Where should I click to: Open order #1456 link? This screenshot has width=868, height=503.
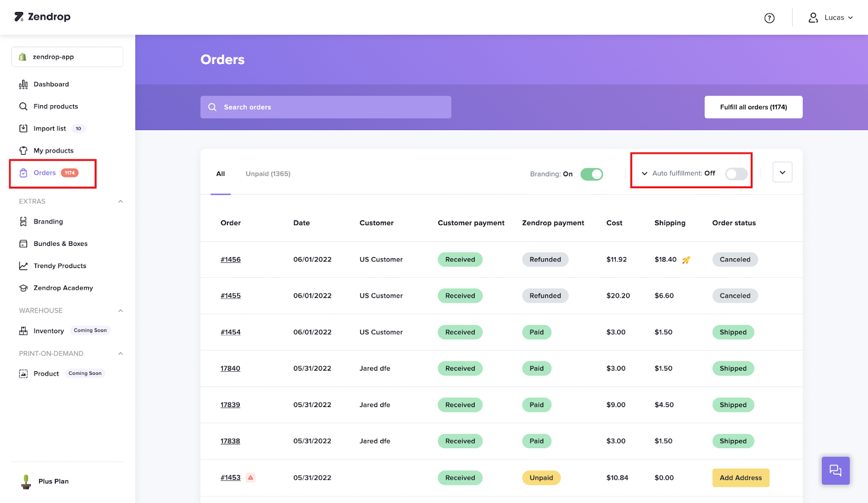coord(231,259)
